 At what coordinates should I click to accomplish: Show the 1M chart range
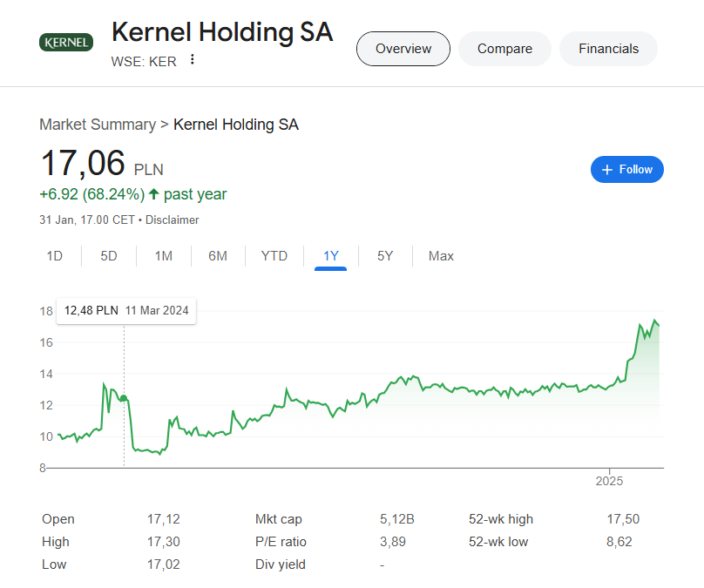point(163,256)
